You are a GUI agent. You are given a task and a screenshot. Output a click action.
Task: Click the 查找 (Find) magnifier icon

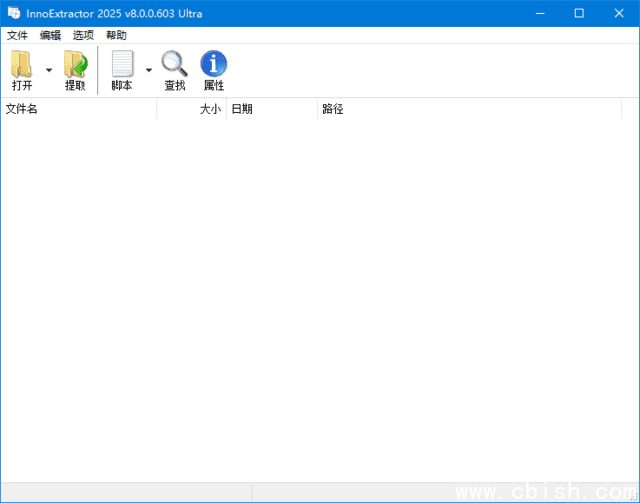coord(174,65)
